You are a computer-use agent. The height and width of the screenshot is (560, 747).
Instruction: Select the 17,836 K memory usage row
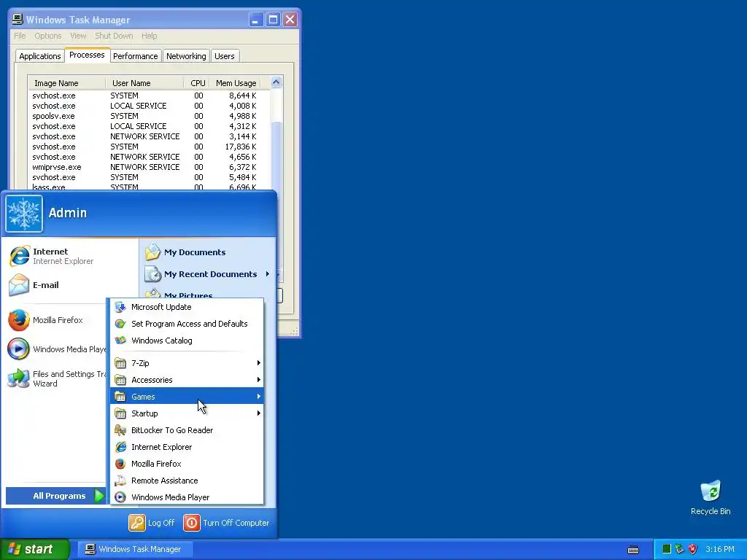(149, 147)
